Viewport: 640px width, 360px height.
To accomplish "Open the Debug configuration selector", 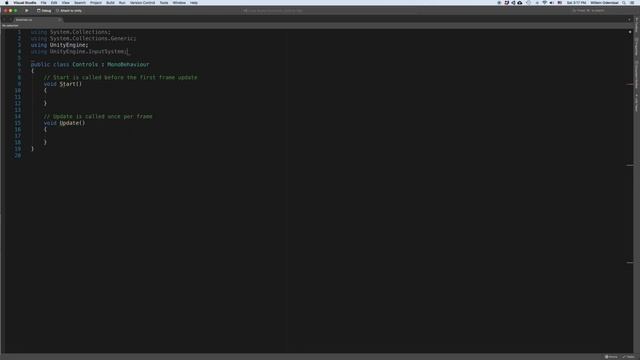I will (44, 11).
